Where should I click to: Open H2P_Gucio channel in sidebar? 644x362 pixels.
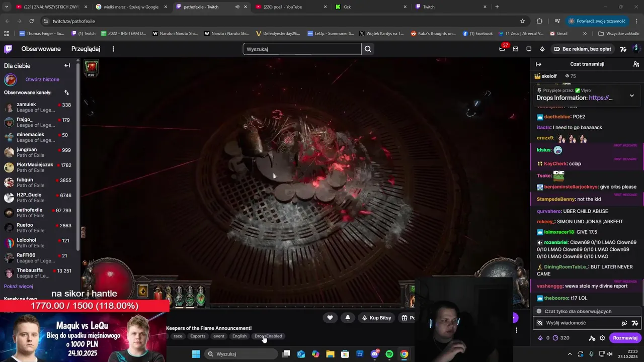pyautogui.click(x=38, y=198)
